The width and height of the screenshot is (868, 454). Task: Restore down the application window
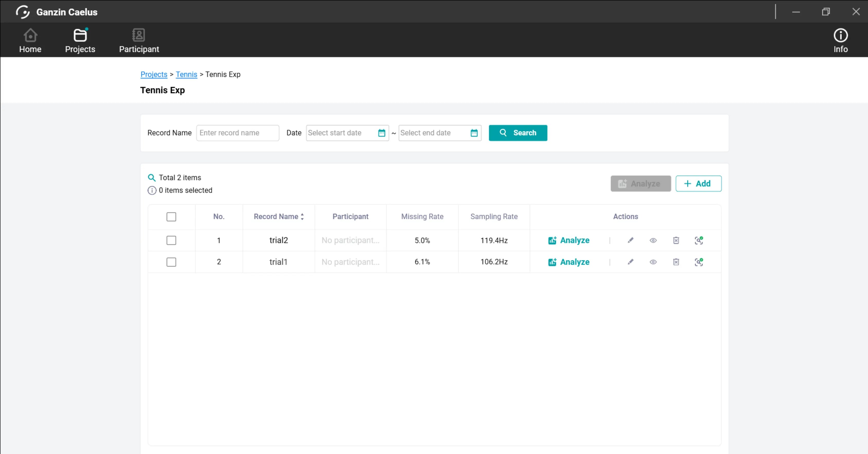point(826,12)
